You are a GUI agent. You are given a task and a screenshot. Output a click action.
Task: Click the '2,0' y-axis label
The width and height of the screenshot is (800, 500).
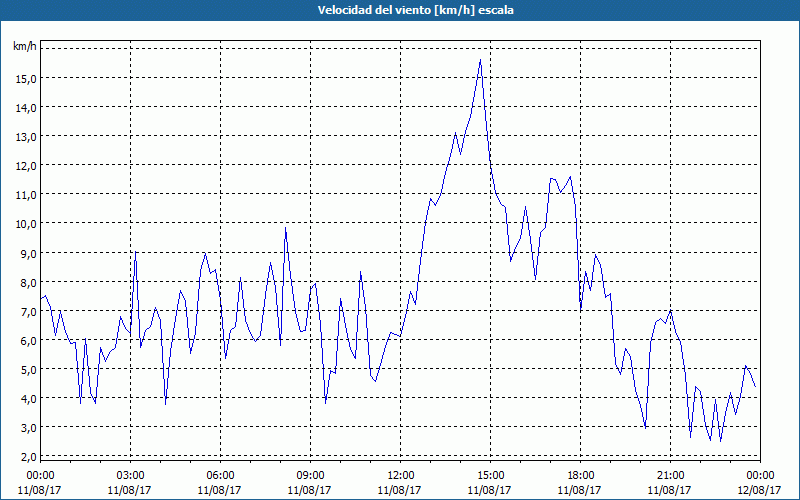[x=29, y=457]
